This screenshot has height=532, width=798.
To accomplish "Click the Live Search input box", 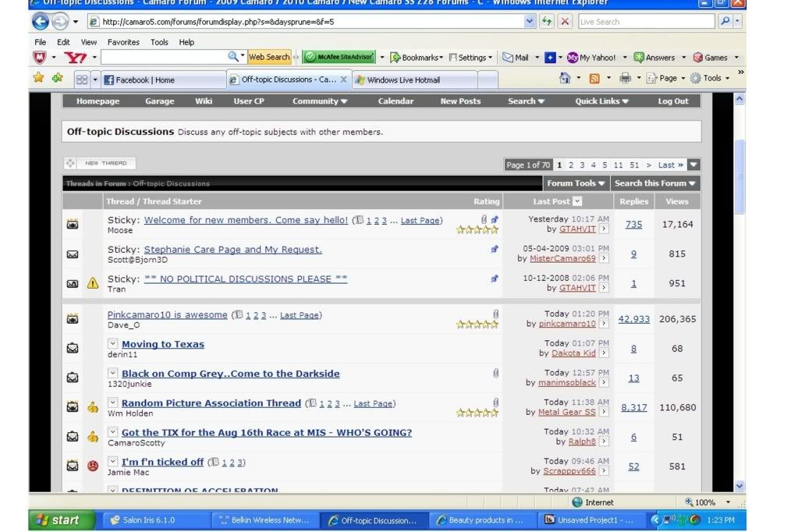I will pos(644,22).
